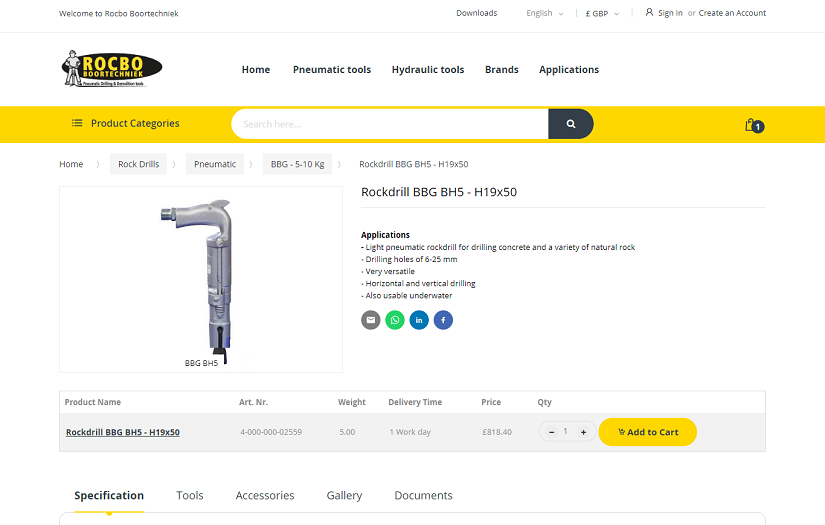Expand the GBP currency dropdown
Image resolution: width=825 pixels, height=525 pixels.
pos(602,13)
